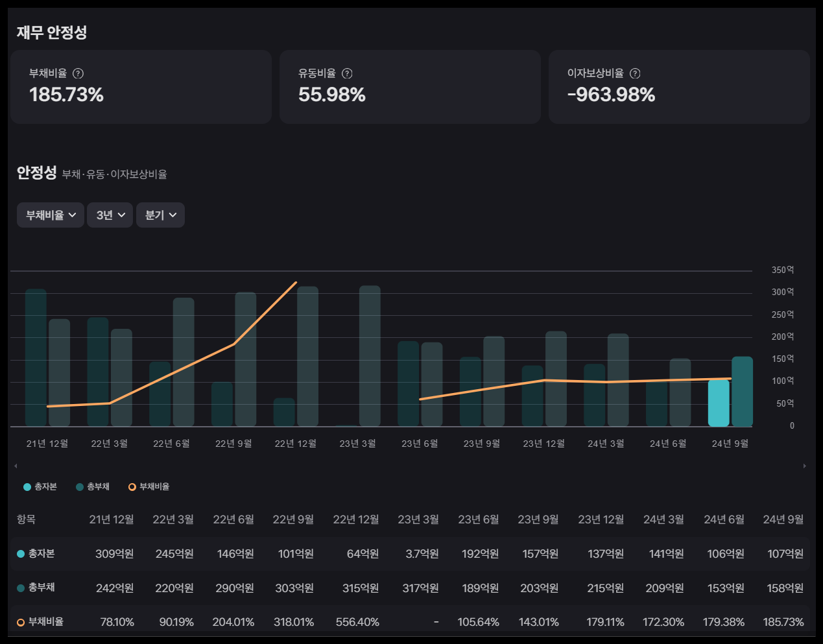823x644 pixels.
Task: Select the 21년 12월 총자본 bar
Action: [x=36, y=358]
